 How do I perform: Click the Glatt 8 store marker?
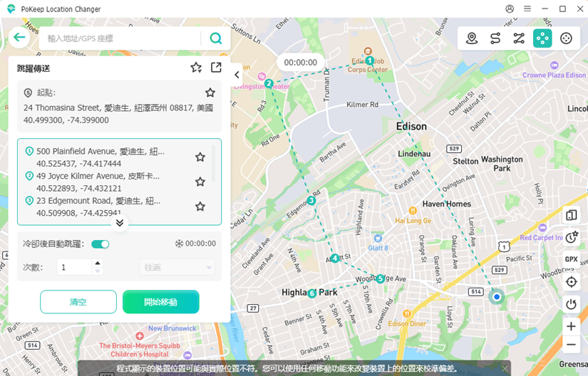point(378,238)
